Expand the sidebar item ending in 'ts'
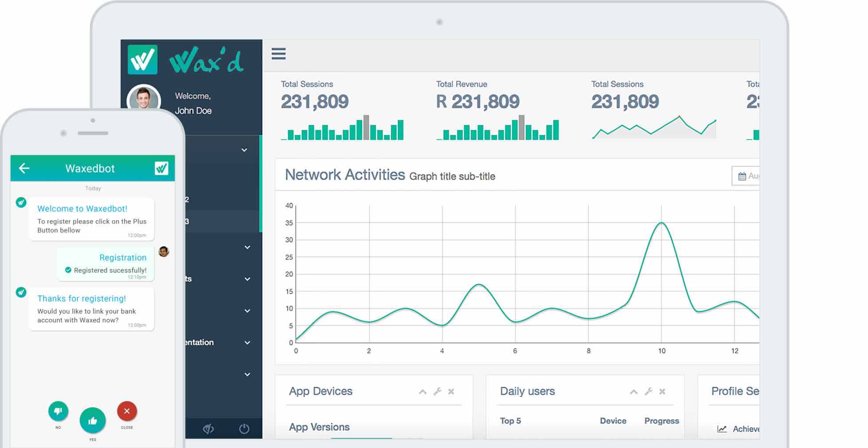 coord(247,279)
